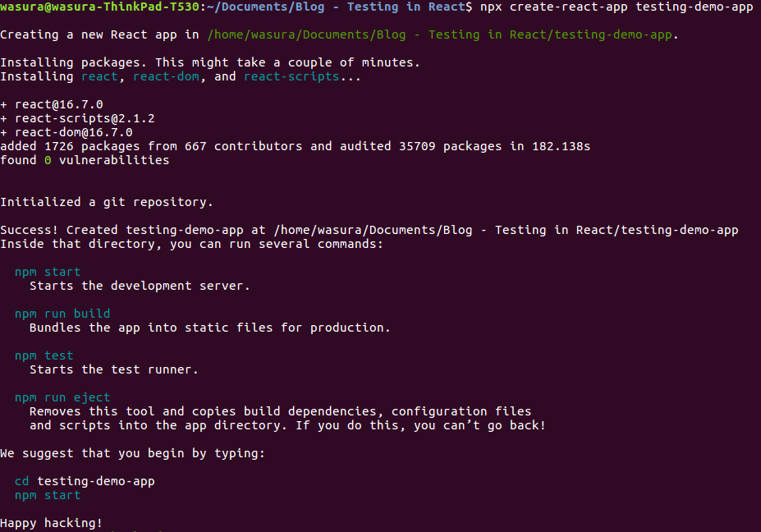Click the text Starts the test runner

pos(114,369)
